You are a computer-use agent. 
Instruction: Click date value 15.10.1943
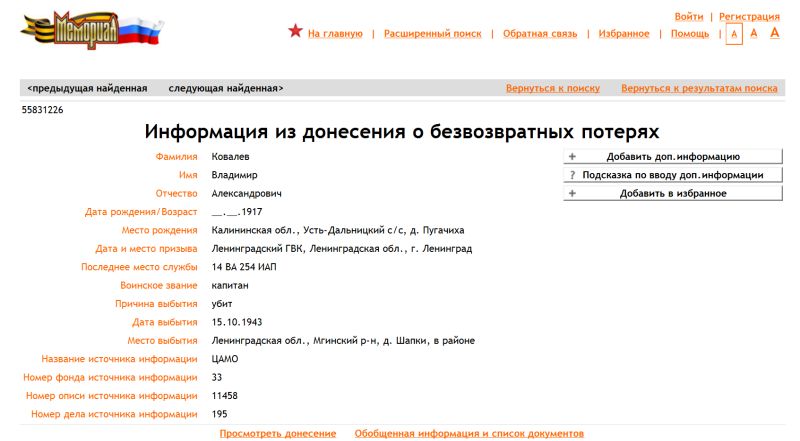point(237,322)
